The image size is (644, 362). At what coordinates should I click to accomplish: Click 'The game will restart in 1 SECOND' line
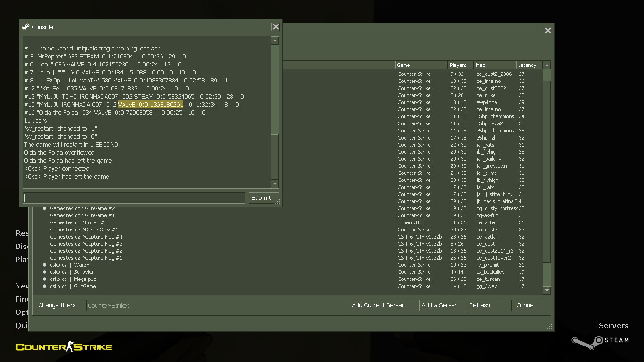click(x=71, y=144)
